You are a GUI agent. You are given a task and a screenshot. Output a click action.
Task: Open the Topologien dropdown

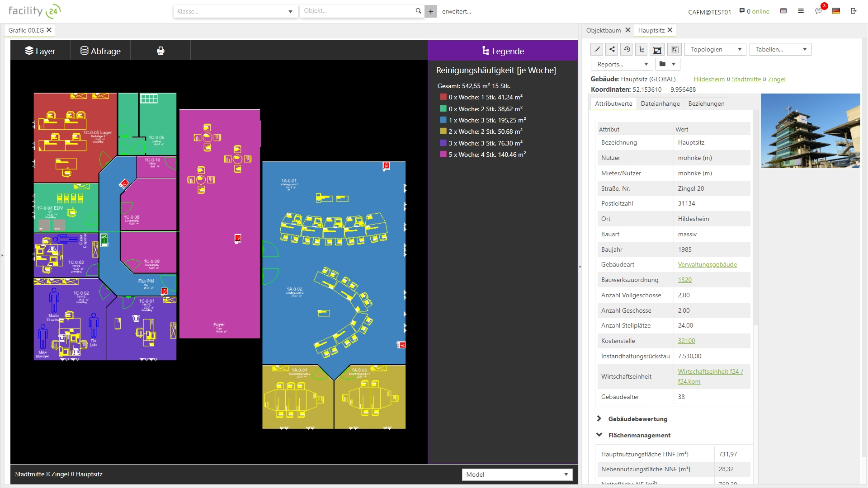[716, 49]
